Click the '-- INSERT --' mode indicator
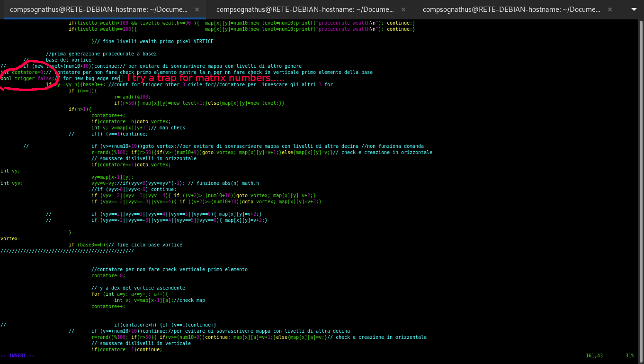This screenshot has height=364, width=644. tap(18, 355)
